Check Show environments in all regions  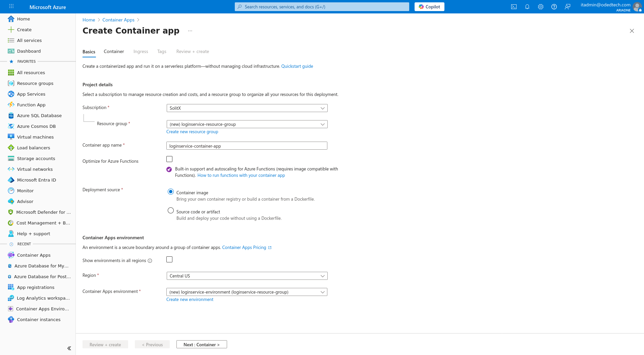169,259
